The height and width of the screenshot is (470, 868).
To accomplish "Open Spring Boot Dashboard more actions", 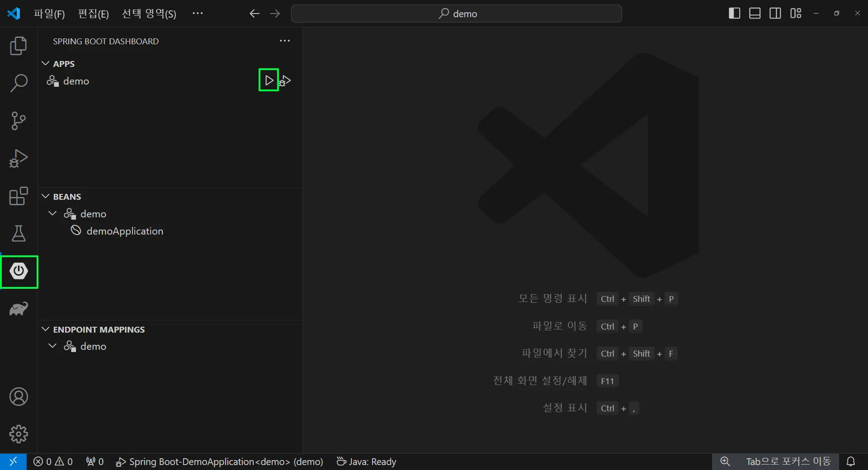I will pos(285,41).
